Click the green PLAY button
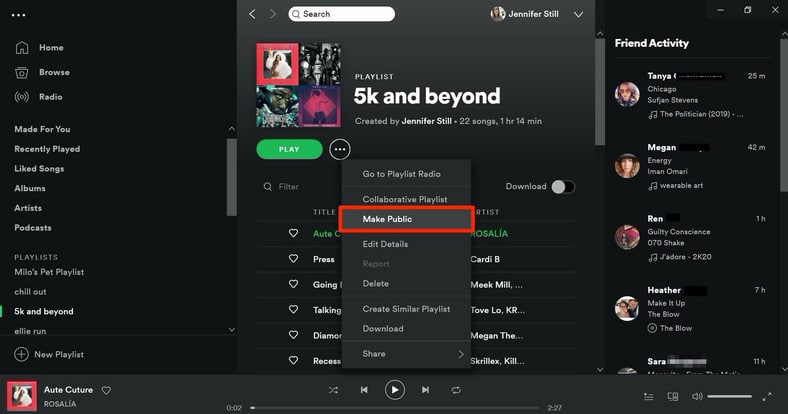Viewport: 788px width, 414px height. (289, 149)
